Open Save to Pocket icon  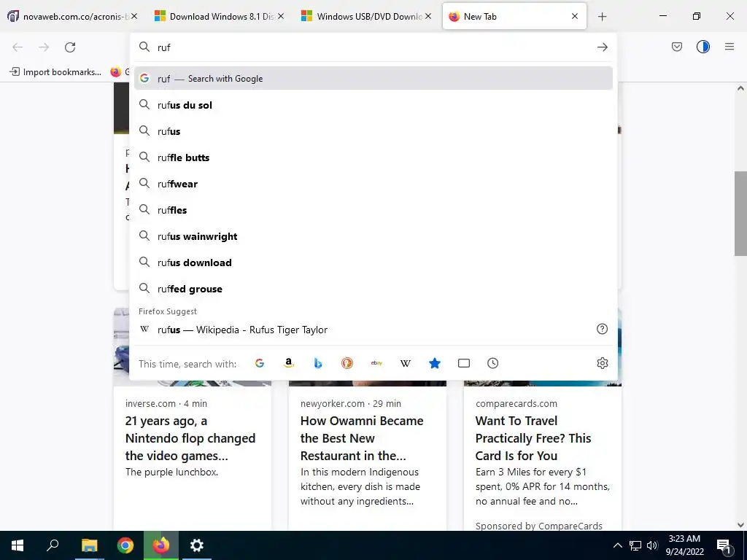coord(676,47)
